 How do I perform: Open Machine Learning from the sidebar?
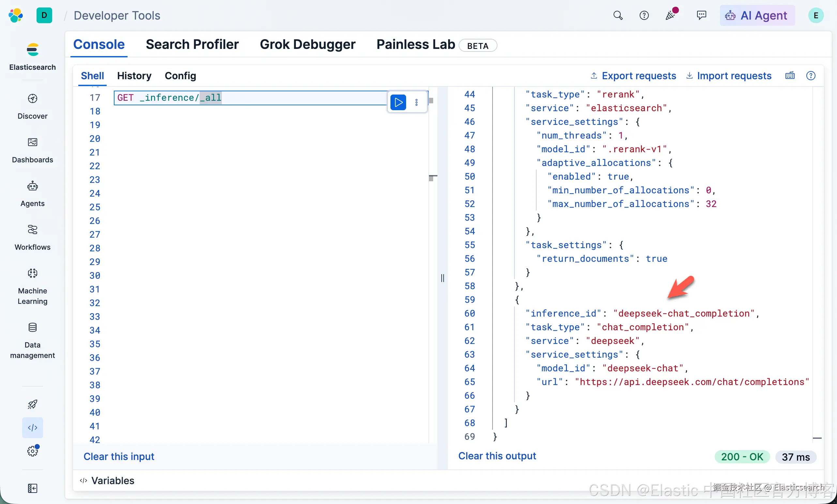point(33,287)
